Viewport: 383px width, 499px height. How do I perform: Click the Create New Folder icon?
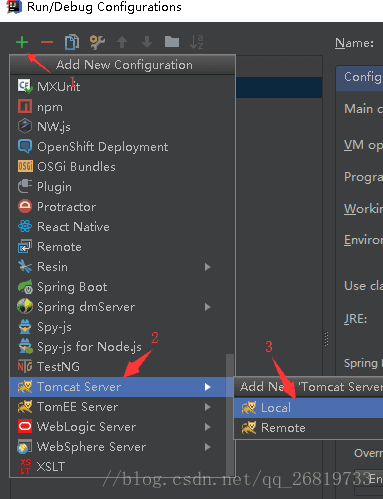(x=172, y=42)
